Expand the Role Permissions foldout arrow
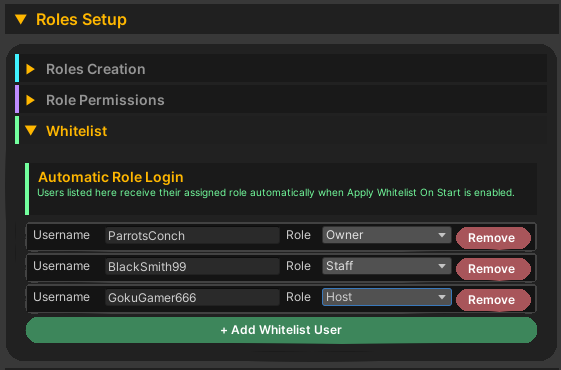This screenshot has width=561, height=370. click(30, 100)
